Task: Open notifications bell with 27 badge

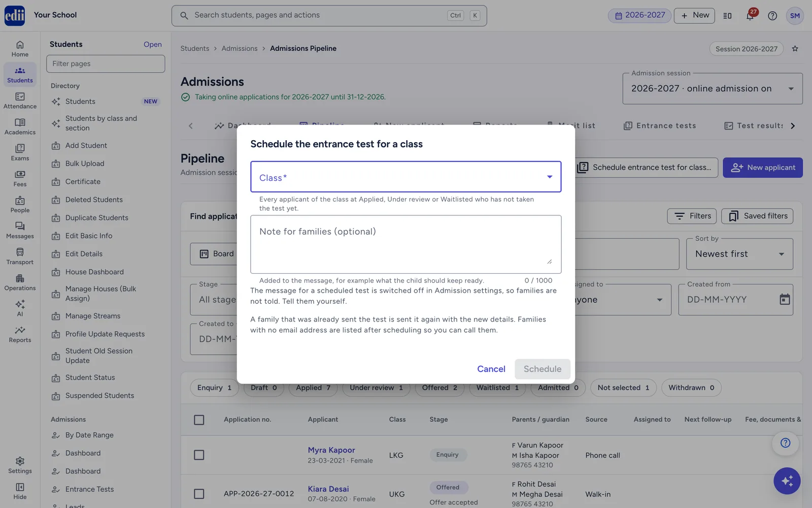Action: pyautogui.click(x=750, y=16)
